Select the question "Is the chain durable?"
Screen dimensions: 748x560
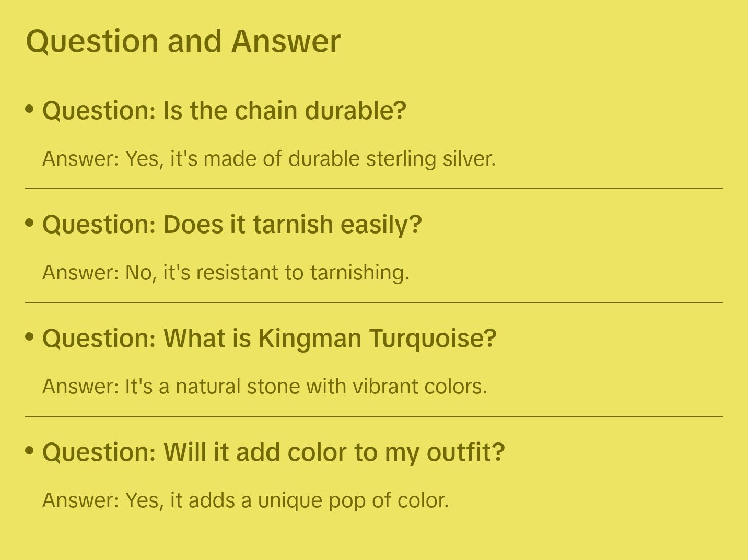coord(224,111)
